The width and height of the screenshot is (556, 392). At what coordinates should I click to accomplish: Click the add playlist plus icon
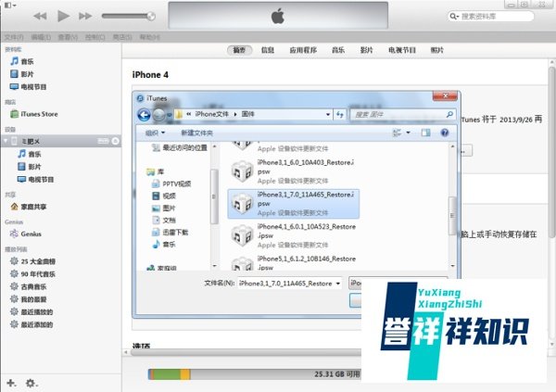(x=11, y=383)
